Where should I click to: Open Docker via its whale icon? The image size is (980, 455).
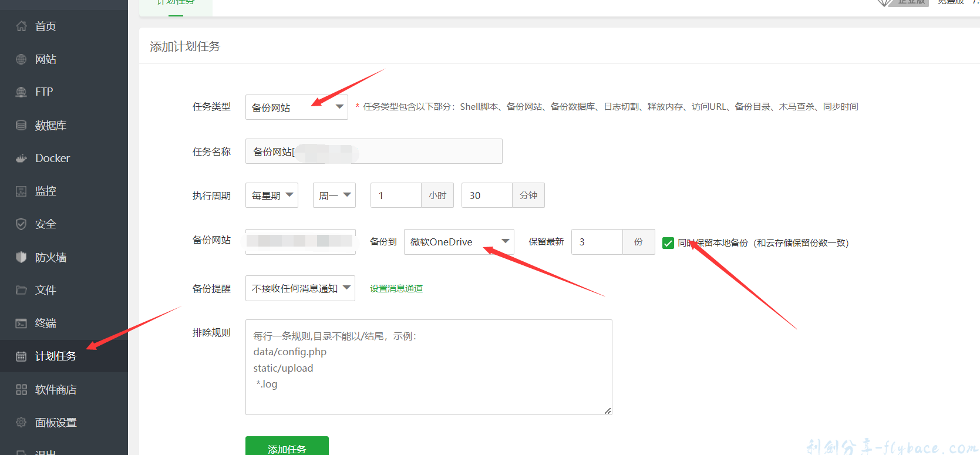[x=21, y=158]
